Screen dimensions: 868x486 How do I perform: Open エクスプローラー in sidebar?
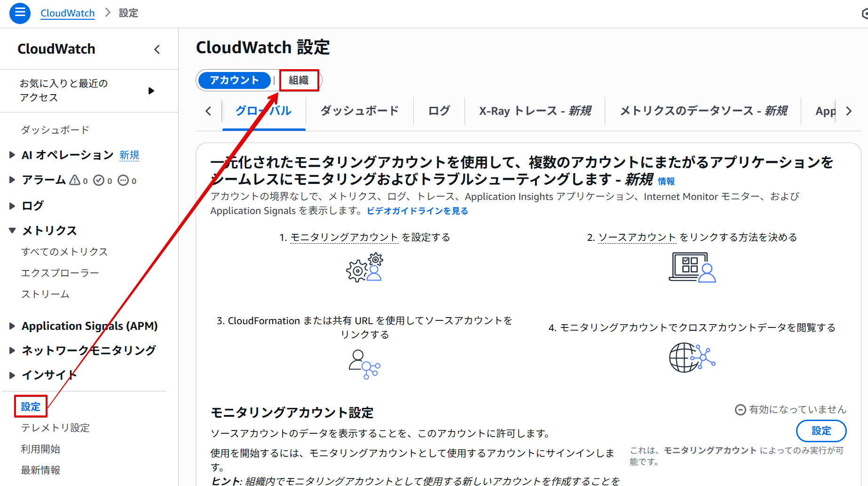(60, 273)
